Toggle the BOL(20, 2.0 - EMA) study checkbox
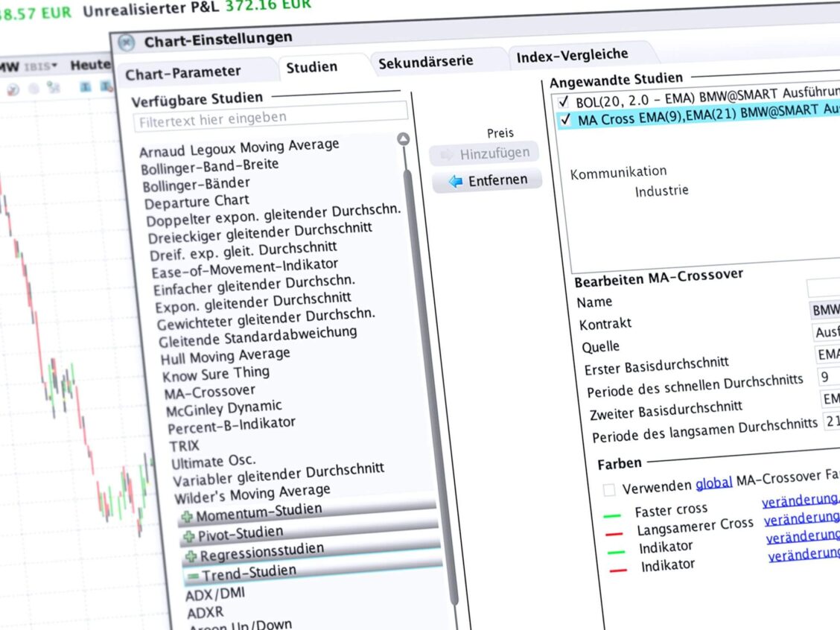 pos(563,101)
